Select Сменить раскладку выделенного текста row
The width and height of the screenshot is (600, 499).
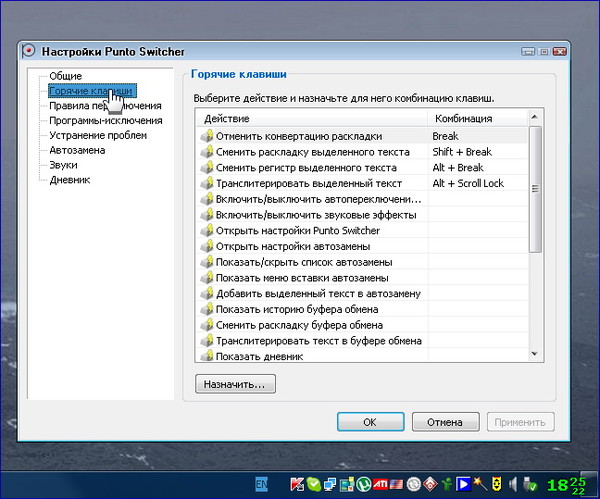[362, 152]
